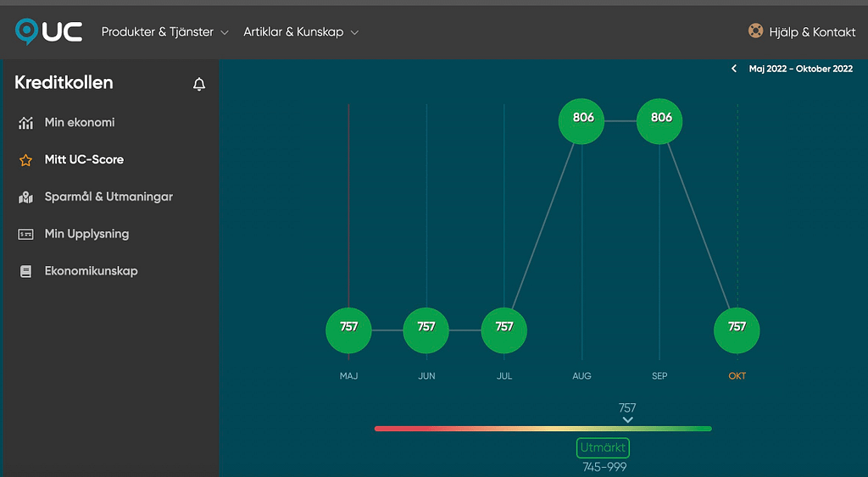Click the Min ekonomi chart icon
The image size is (868, 477).
25,123
